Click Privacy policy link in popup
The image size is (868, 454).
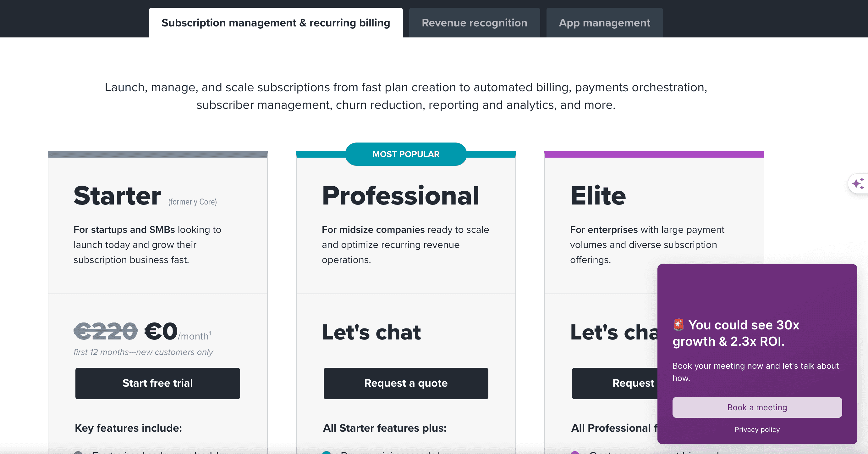click(x=757, y=429)
